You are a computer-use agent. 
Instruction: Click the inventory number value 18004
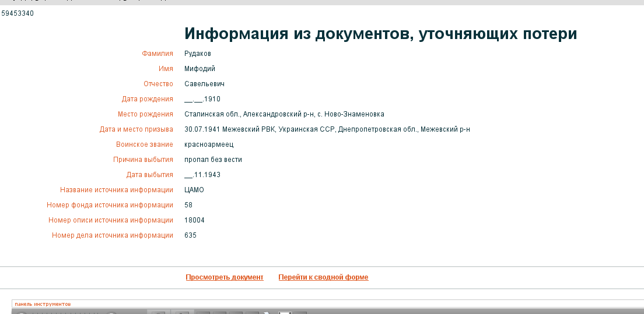194,220
